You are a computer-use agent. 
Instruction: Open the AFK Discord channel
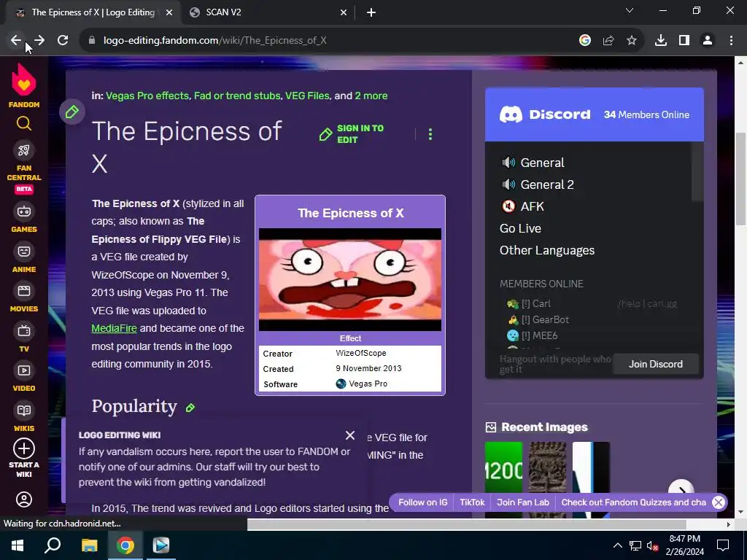[522, 206]
